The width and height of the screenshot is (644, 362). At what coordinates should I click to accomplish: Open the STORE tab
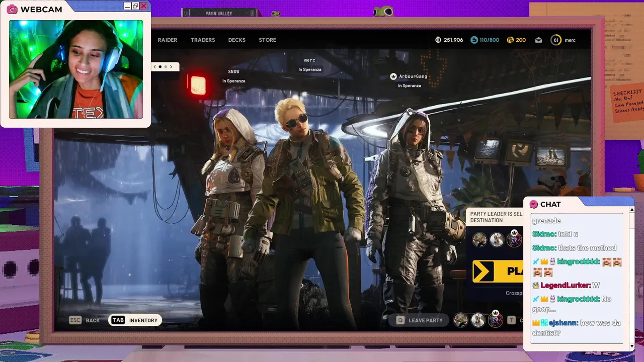[267, 40]
